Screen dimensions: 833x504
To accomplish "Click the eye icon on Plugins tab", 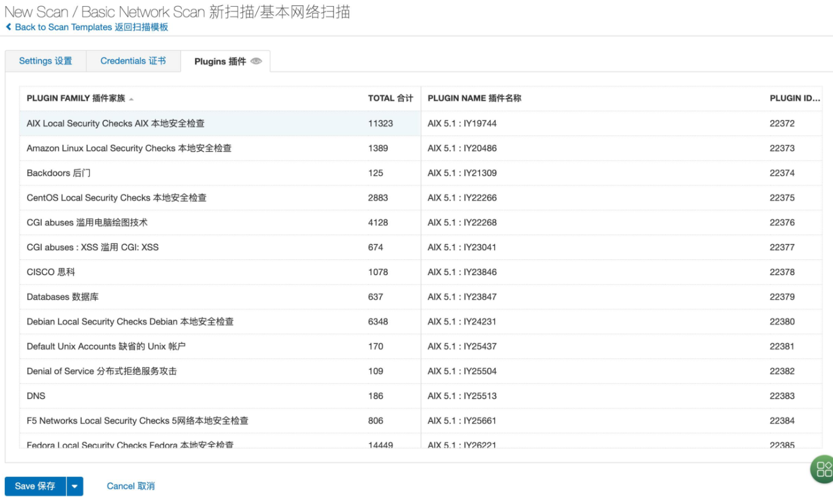I will point(256,61).
